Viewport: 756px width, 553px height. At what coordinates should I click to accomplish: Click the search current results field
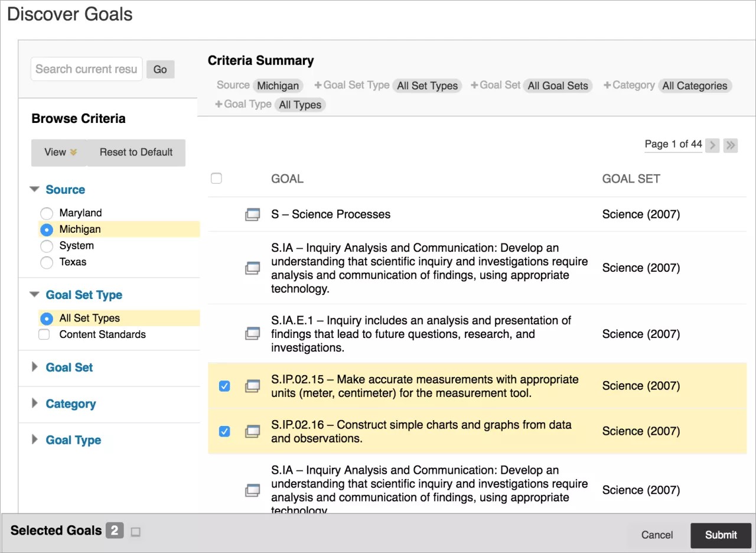(86, 69)
